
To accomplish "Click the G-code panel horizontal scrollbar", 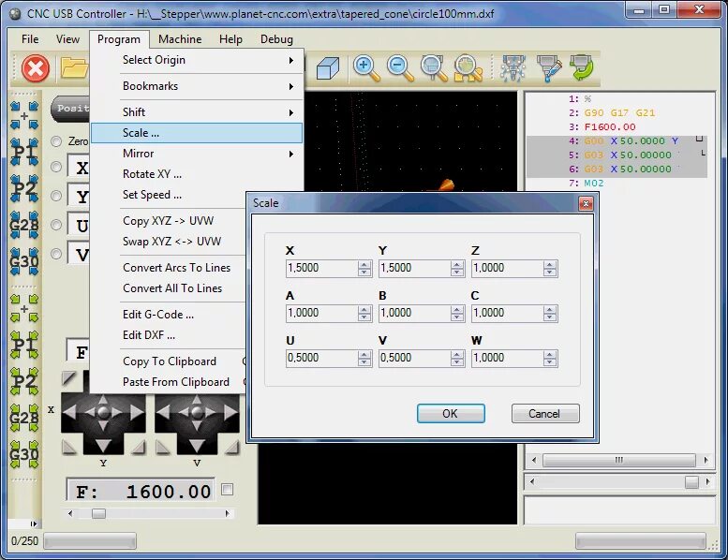I will 619,460.
